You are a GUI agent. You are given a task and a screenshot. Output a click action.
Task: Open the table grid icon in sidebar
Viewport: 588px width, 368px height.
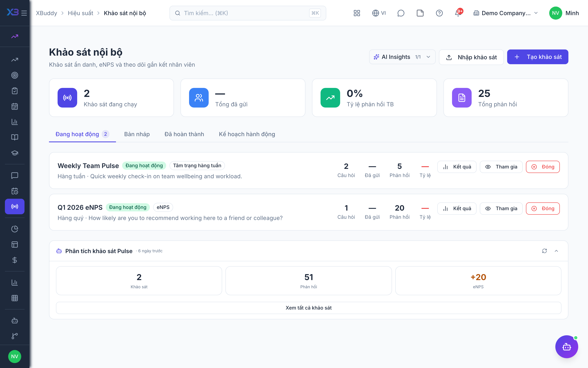(14, 298)
